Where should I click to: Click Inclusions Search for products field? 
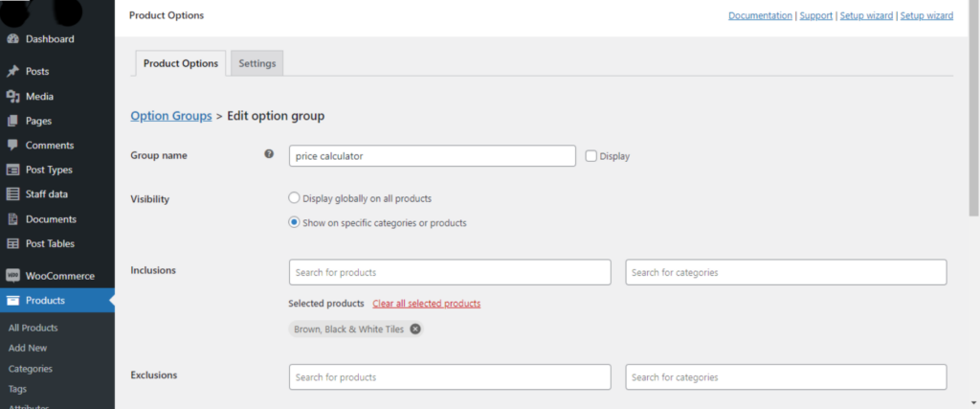(x=450, y=272)
